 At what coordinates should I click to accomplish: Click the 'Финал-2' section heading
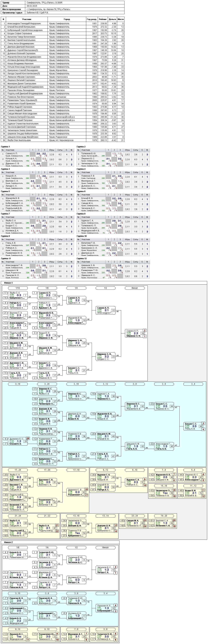(8, 542)
